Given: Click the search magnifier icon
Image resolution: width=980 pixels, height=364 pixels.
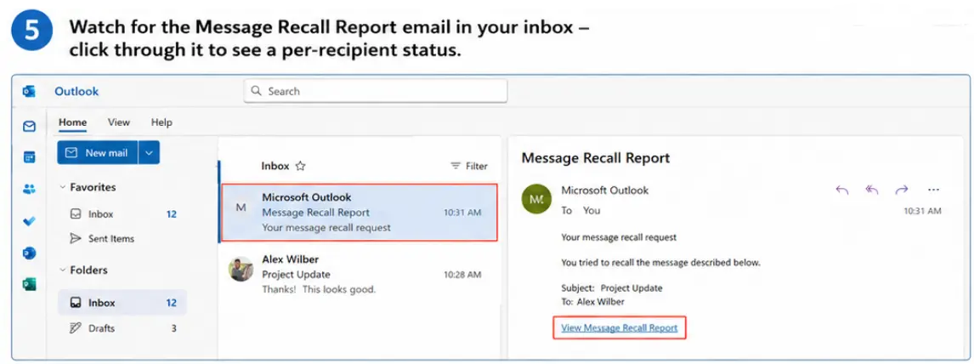Looking at the screenshot, I should tap(256, 91).
